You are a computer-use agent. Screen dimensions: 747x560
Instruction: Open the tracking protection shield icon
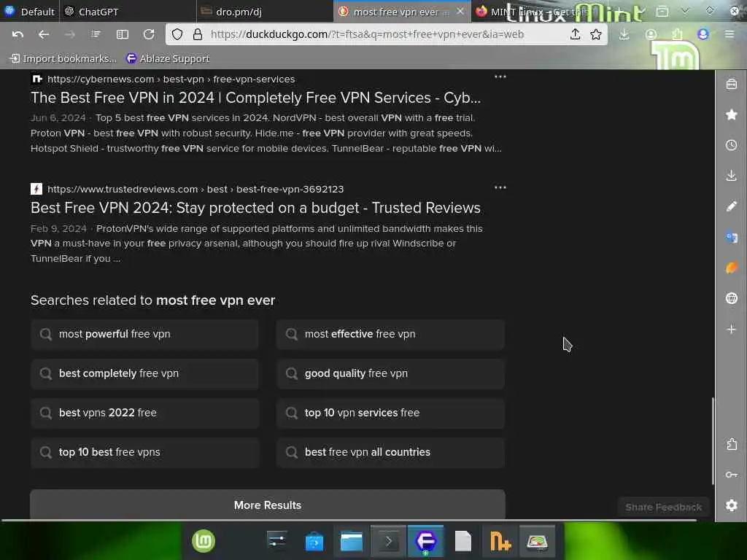[x=177, y=34]
